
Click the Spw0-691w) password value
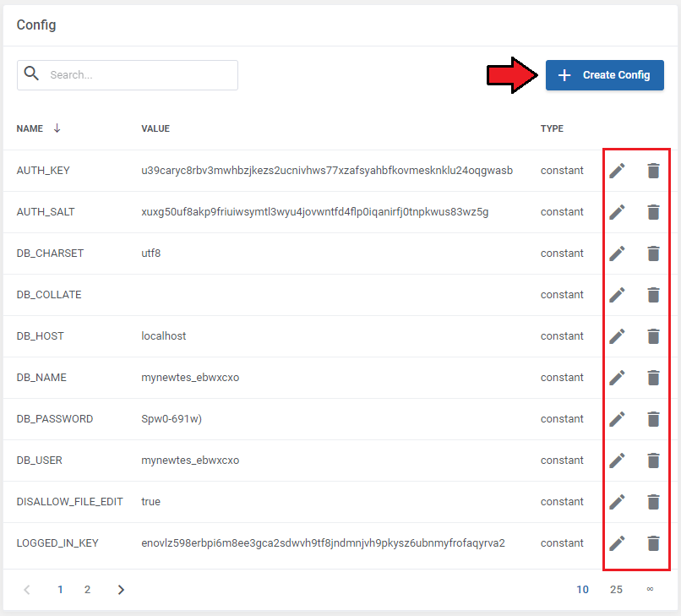click(172, 419)
